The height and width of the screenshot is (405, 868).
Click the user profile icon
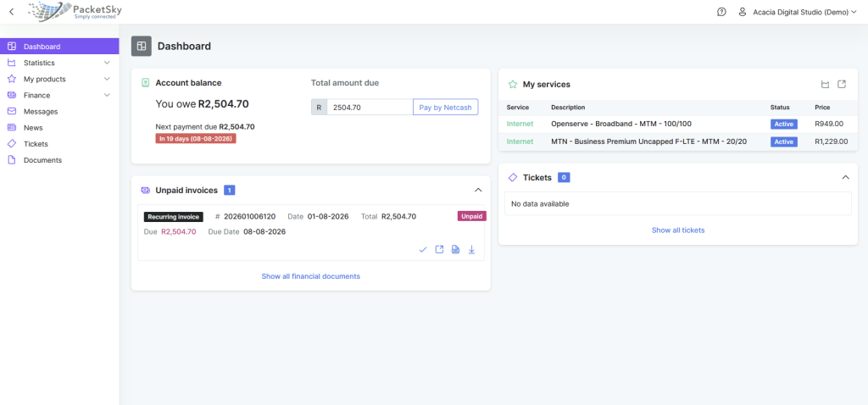(743, 12)
